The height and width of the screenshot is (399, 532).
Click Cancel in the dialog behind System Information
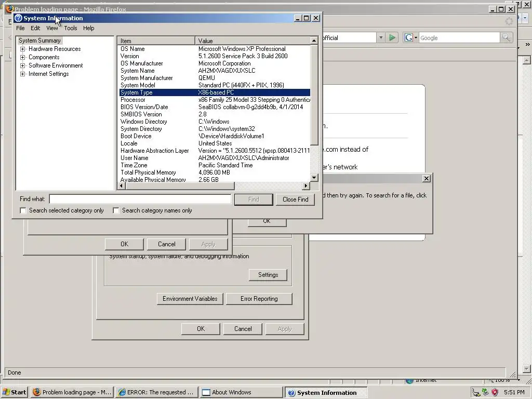(x=167, y=244)
